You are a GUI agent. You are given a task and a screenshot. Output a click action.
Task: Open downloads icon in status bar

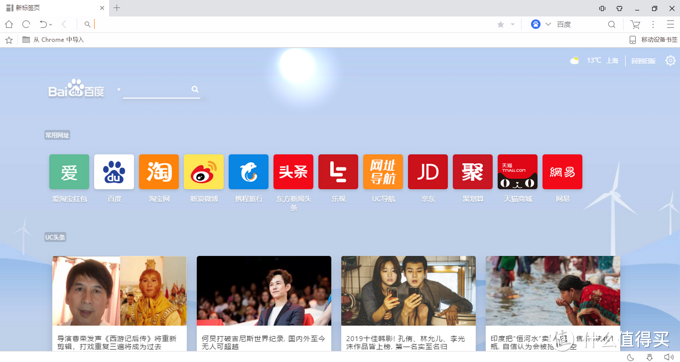pos(650,357)
